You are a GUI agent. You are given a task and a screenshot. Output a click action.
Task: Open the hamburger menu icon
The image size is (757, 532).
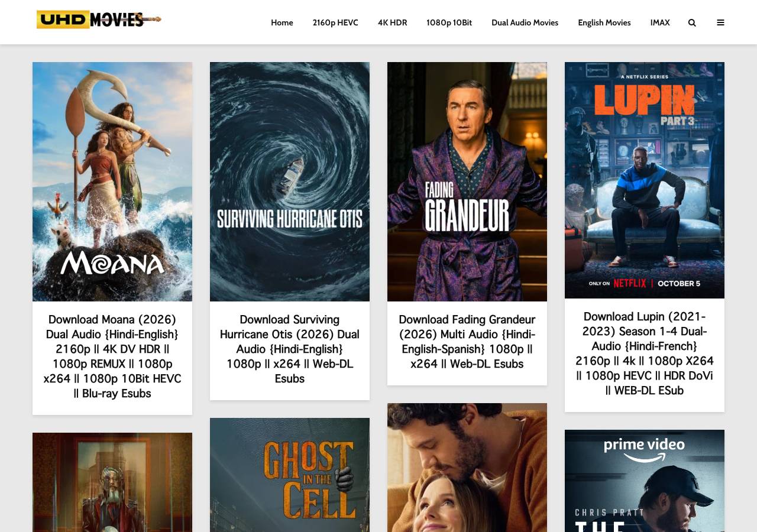[x=720, y=22]
